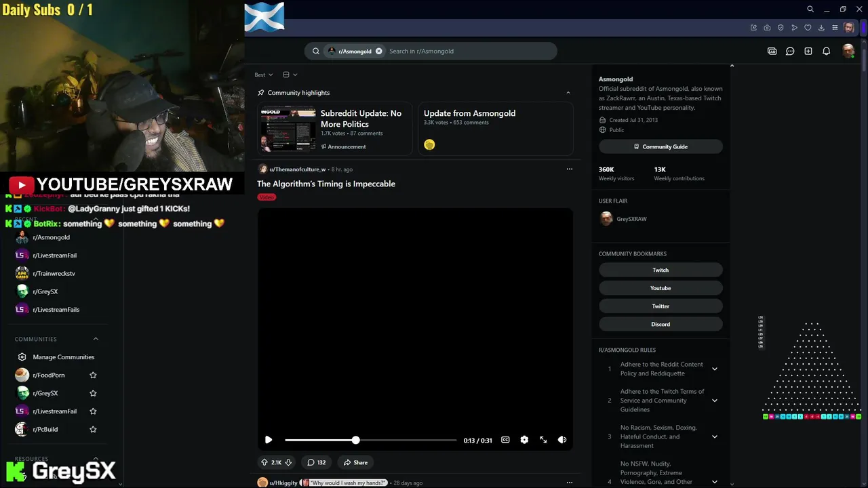
Task: Open the browser downloads icon
Action: click(821, 28)
